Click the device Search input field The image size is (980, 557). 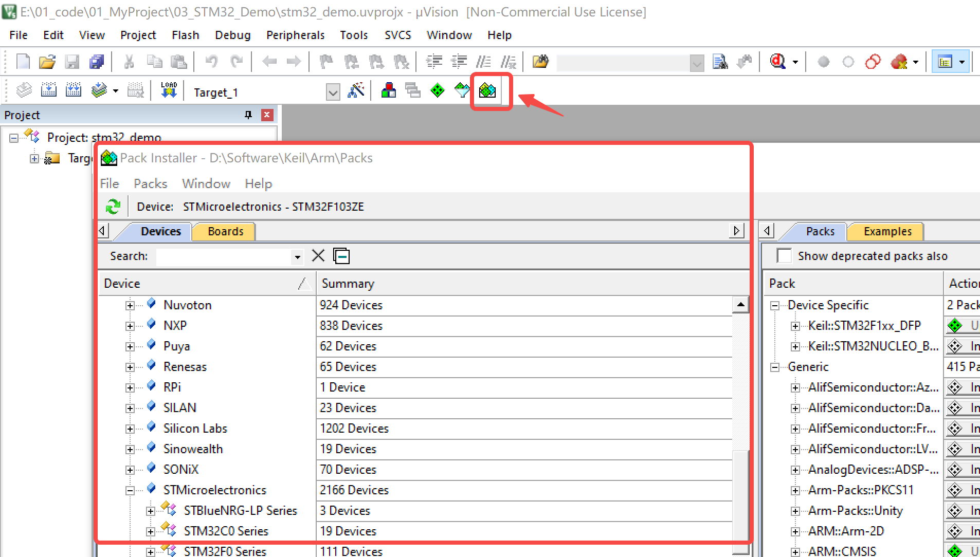point(224,256)
